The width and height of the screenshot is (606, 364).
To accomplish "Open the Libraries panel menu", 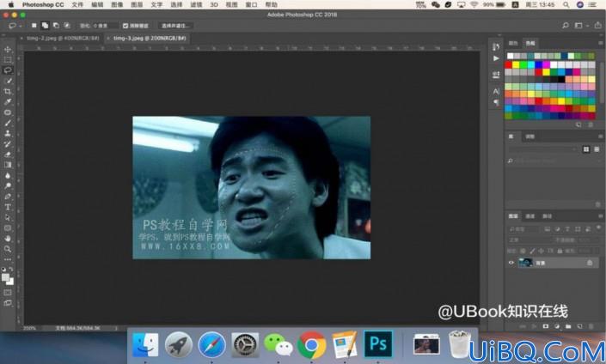I will click(x=601, y=136).
